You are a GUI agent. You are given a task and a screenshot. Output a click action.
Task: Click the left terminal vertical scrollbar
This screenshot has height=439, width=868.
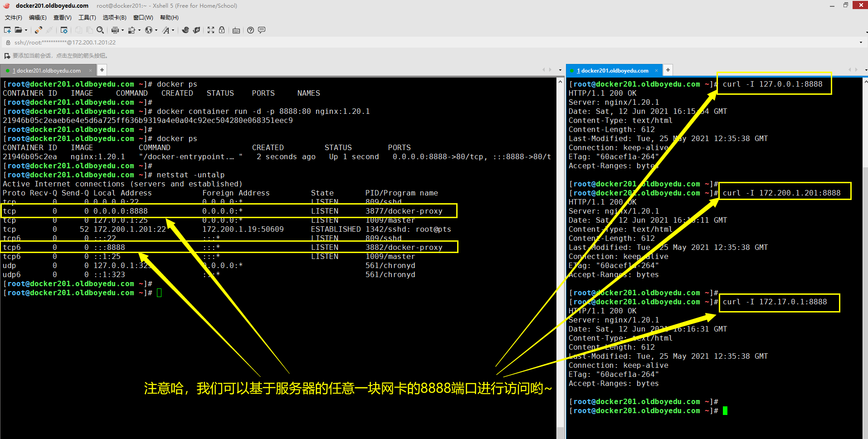pos(560,254)
